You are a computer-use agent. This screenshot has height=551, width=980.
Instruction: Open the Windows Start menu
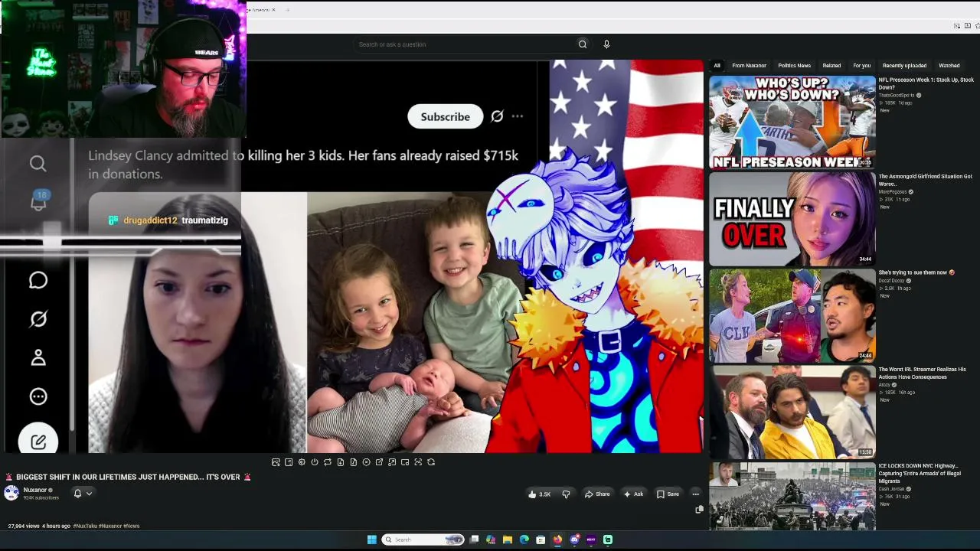371,540
